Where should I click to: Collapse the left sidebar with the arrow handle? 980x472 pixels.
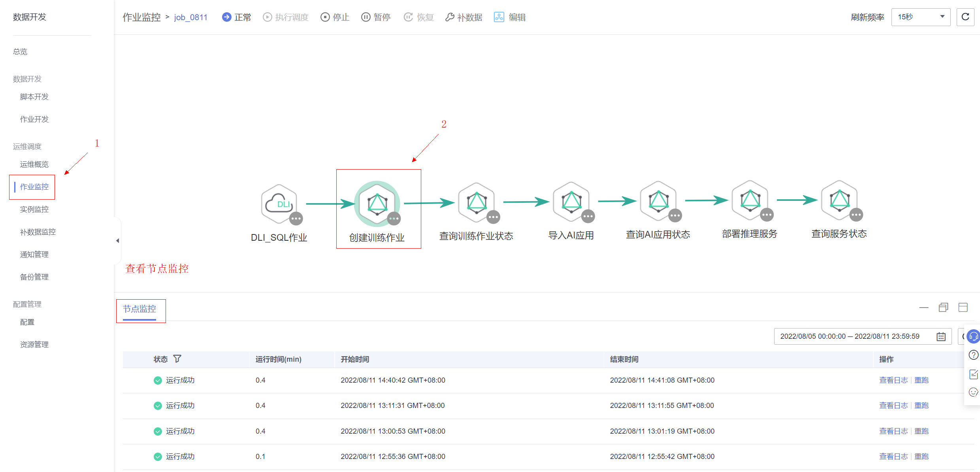point(117,240)
